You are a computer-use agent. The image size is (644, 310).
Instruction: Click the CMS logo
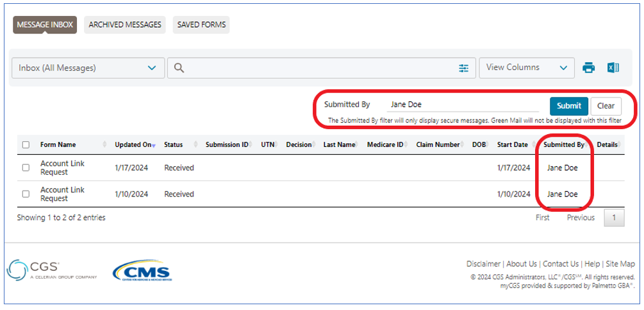tap(141, 271)
